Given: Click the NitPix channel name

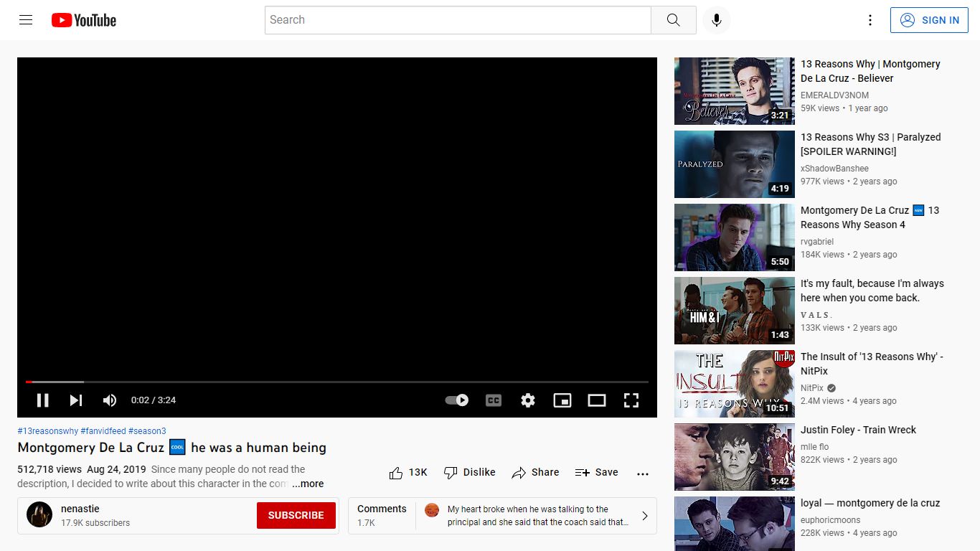Looking at the screenshot, I should tap(812, 388).
